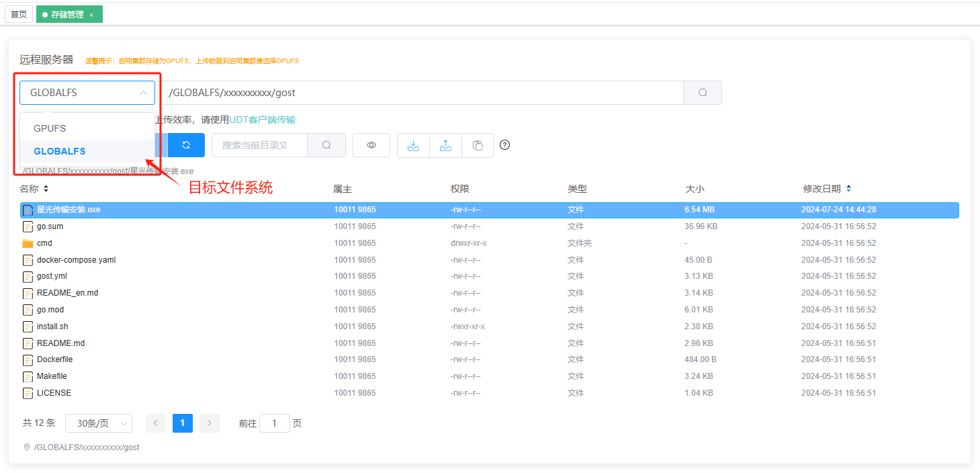
Task: Select the file name README_en.md
Action: (x=68, y=293)
